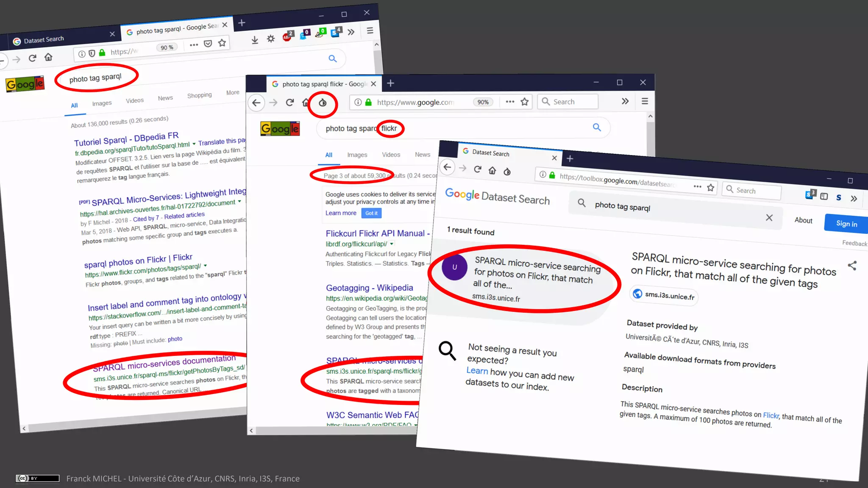Expand toolbar overflow chevrons in middle browser
The height and width of the screenshot is (488, 868).
click(x=625, y=101)
